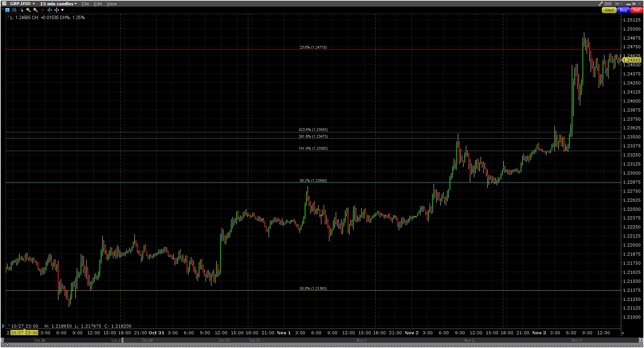Click the yellow current price tag 1.24565
The height and width of the screenshot is (348, 644).
[x=632, y=60]
